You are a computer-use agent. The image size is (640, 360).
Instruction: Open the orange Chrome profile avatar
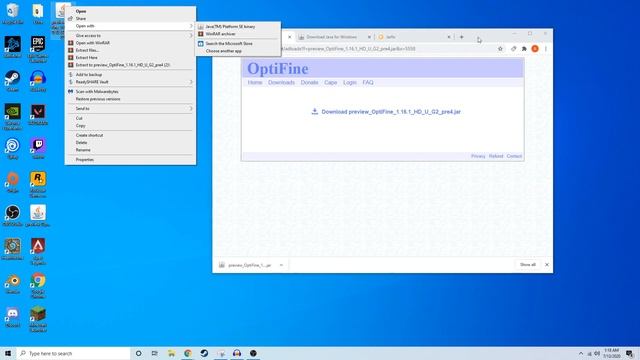[535, 49]
